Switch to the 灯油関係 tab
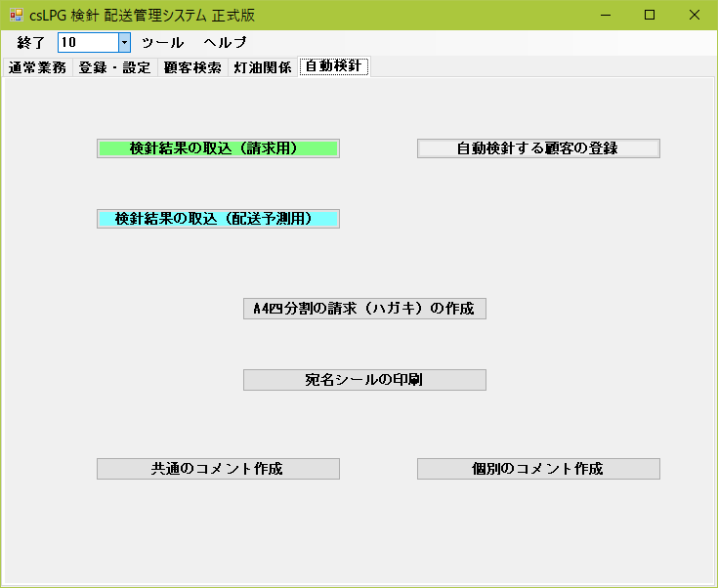This screenshot has height=588, width=718. click(x=263, y=67)
